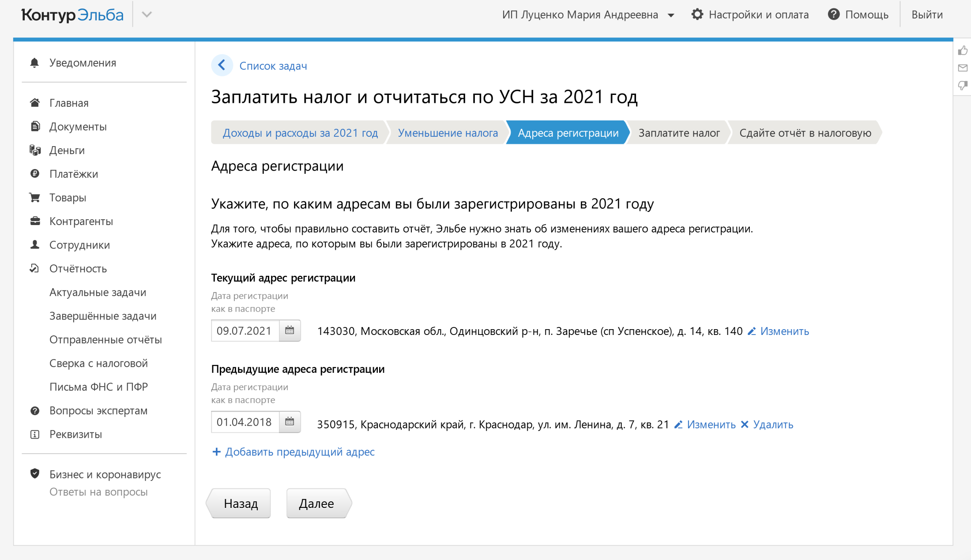Open Ответы на вопросы under Бизнес и коронавирус
Viewport: 971px width, 560px height.
(98, 492)
